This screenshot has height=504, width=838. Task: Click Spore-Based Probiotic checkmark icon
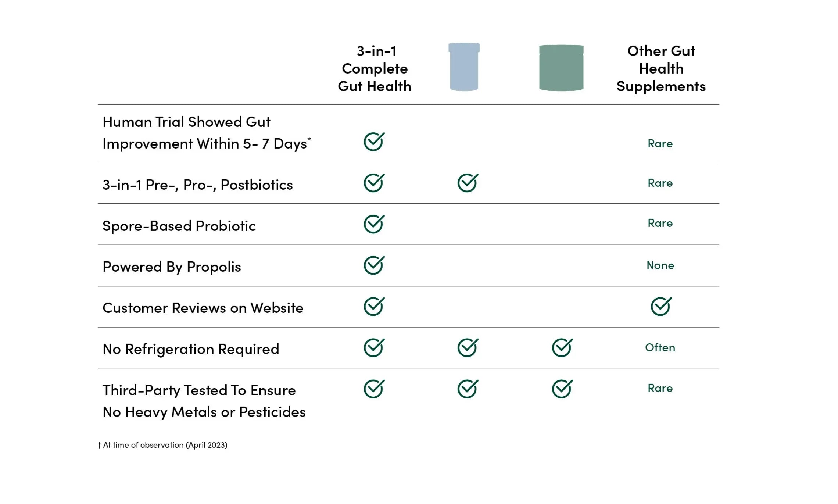(374, 224)
